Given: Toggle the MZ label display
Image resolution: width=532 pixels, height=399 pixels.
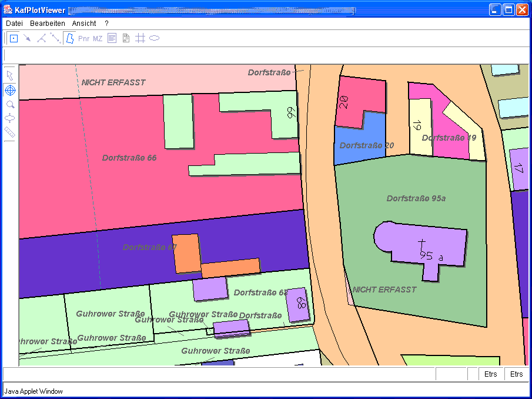Looking at the screenshot, I should pyautogui.click(x=98, y=38).
